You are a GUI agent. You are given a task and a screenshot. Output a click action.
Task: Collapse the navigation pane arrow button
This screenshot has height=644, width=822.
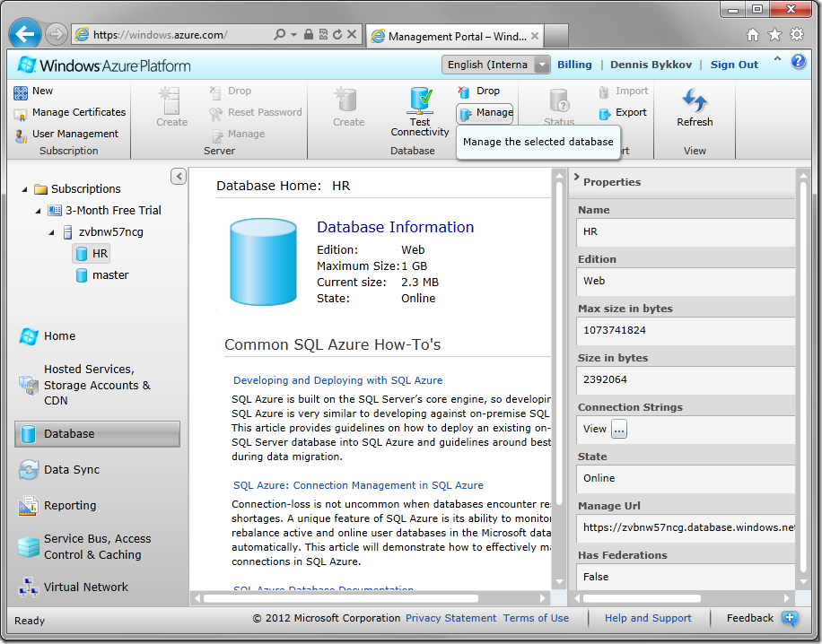click(179, 177)
